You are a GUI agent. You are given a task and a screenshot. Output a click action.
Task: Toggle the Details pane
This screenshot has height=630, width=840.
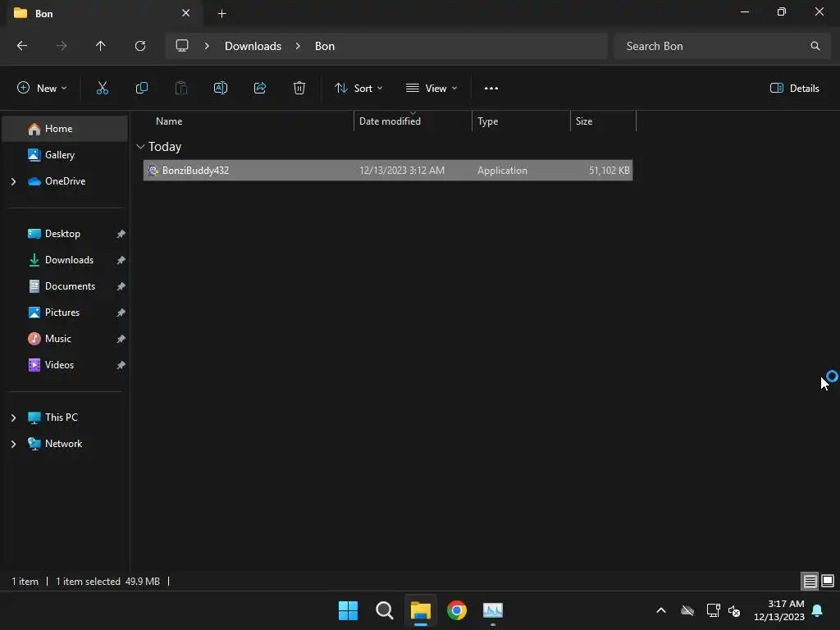click(x=794, y=89)
